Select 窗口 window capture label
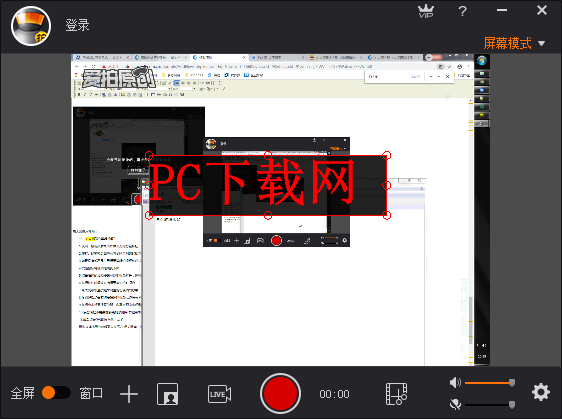 click(91, 393)
